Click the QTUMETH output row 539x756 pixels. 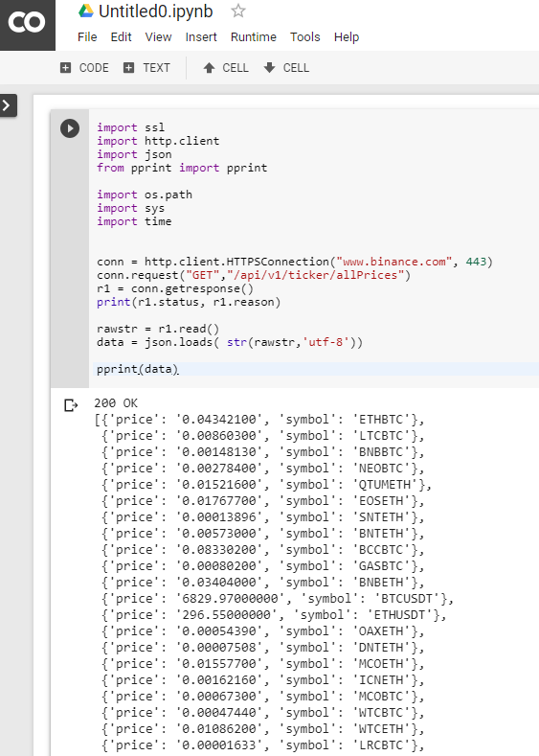(x=267, y=485)
